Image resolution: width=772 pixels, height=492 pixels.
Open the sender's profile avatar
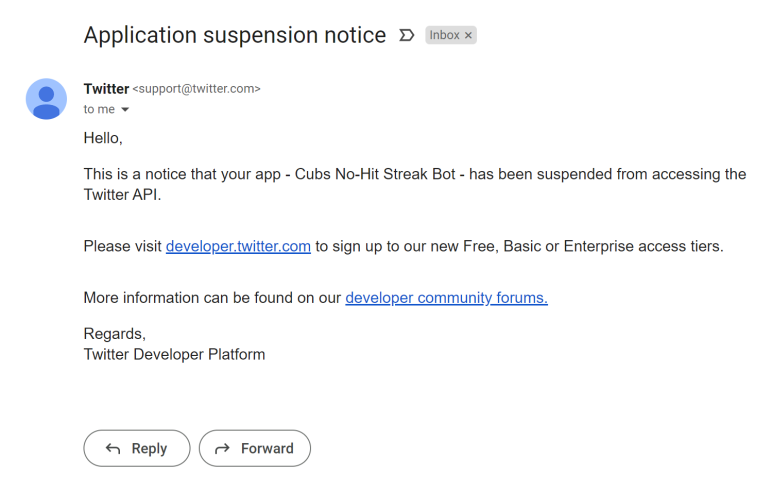point(46,98)
